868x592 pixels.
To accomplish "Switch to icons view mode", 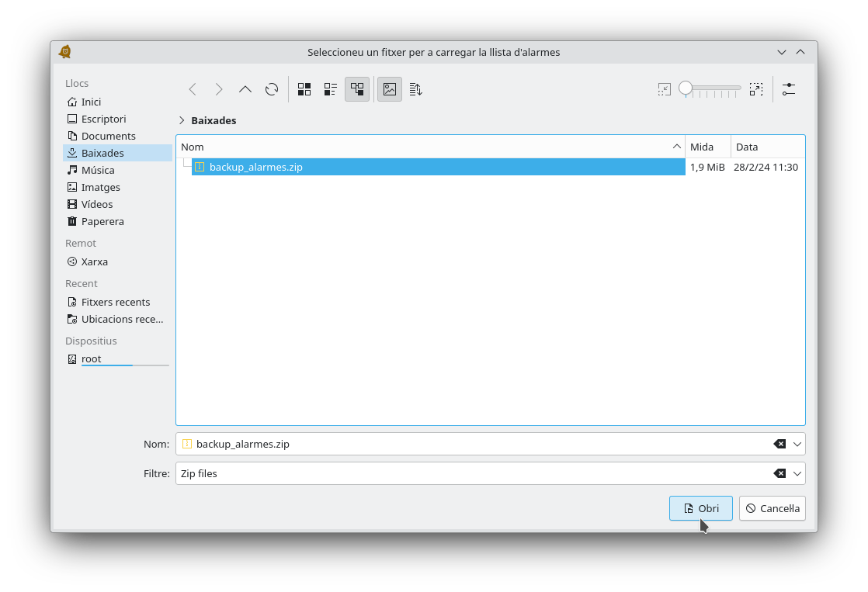I will click(x=304, y=89).
